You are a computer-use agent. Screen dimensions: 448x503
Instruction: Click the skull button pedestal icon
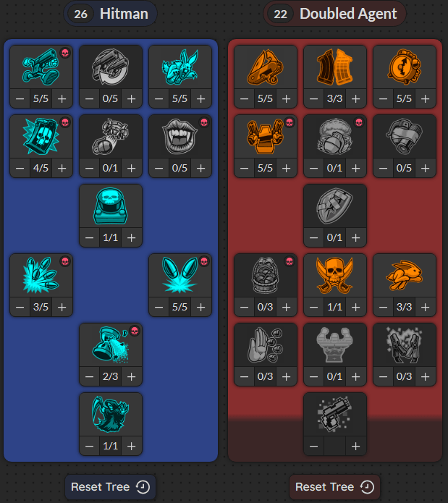coord(110,206)
